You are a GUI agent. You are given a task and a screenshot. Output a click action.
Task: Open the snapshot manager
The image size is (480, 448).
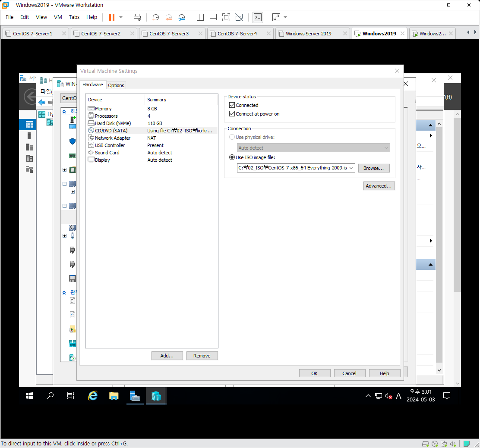[x=182, y=17]
